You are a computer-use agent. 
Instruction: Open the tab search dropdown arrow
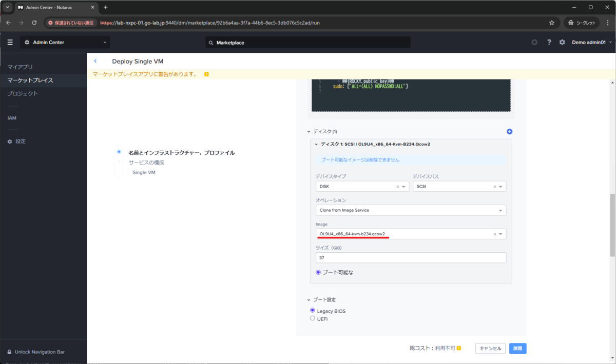(x=7, y=7)
